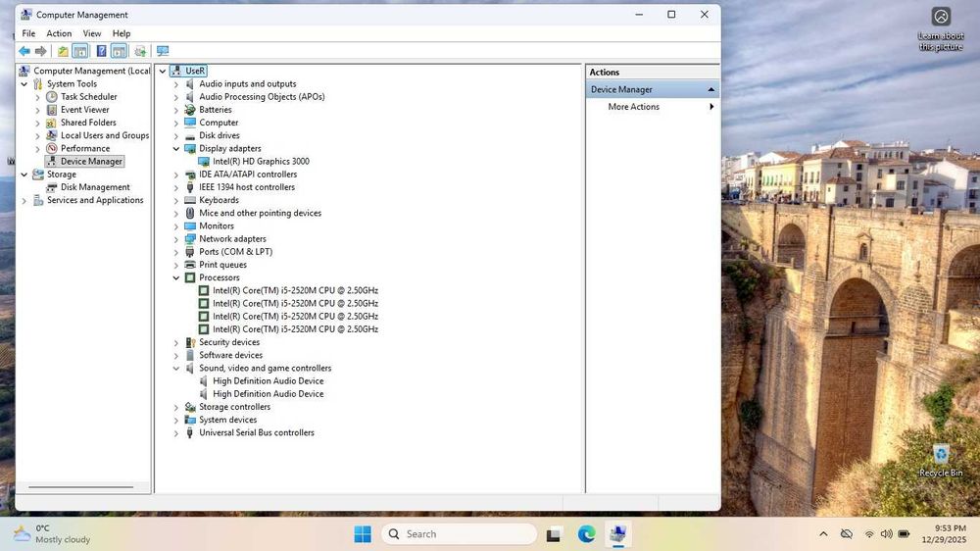Click the left pane horizontal scrollbar
This screenshot has height=551, width=980.
pos(81,486)
